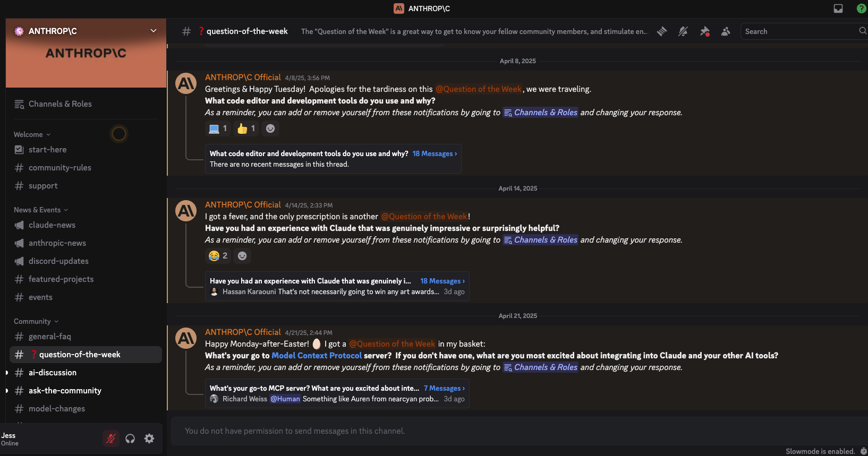868x456 pixels.
Task: Collapse the News & Events category
Action: click(37, 210)
